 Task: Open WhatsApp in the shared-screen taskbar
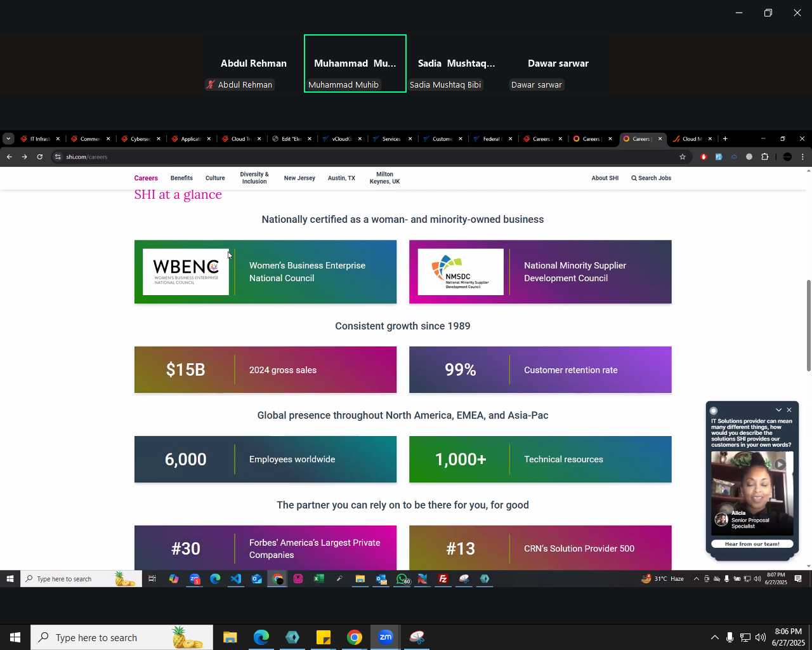coord(402,579)
